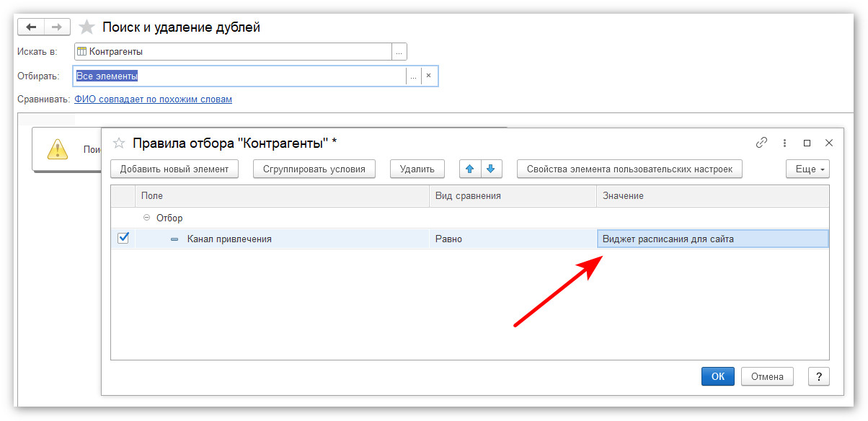868x421 pixels.
Task: Open the ФИО совпадает по похожим словам link
Action: coord(154,99)
